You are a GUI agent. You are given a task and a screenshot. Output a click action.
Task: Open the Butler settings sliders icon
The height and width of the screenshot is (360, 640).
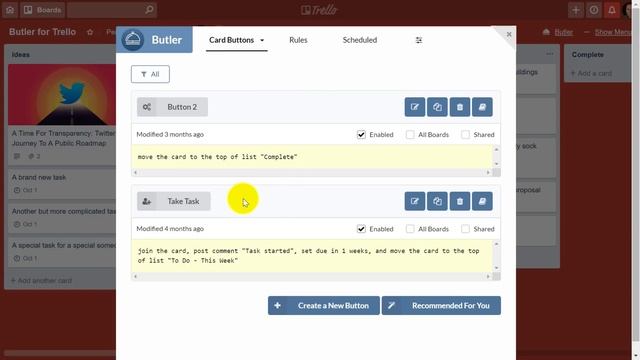tap(419, 40)
